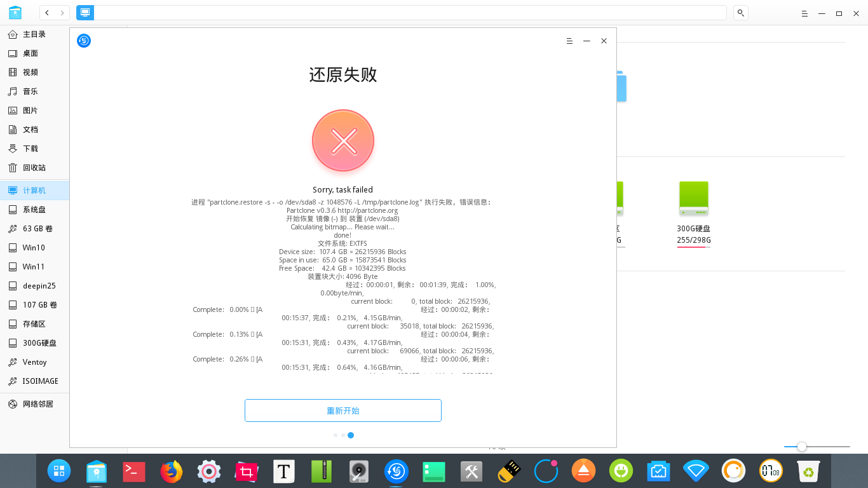This screenshot has height=488, width=868.
Task: Open system settings gear in dock
Action: (209, 471)
